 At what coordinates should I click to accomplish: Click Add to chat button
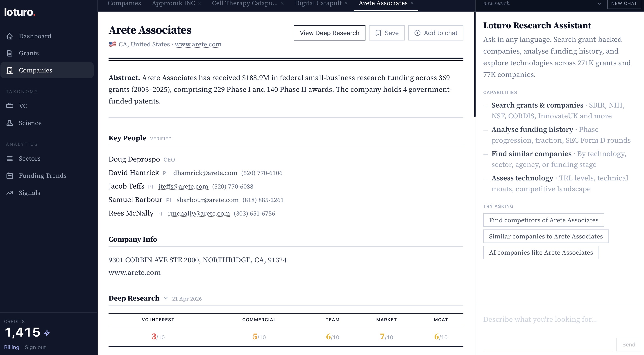[435, 33]
